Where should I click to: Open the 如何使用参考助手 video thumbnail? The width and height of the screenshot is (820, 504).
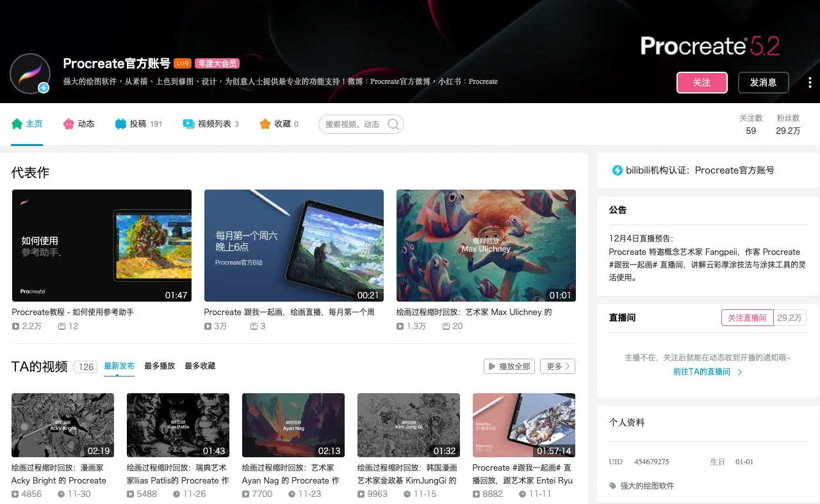click(102, 245)
